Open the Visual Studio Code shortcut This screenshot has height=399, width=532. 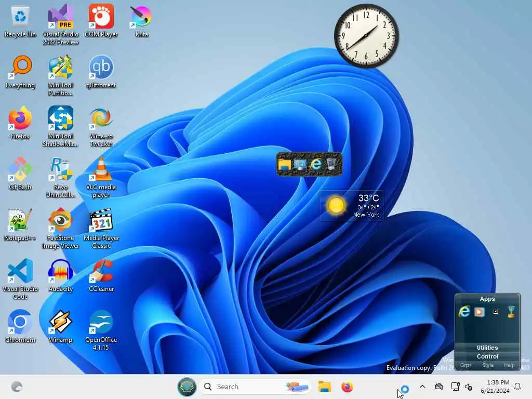tap(20, 279)
